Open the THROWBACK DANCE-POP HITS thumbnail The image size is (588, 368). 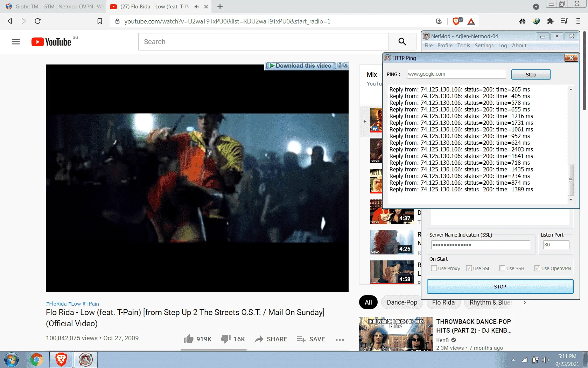[x=396, y=334]
